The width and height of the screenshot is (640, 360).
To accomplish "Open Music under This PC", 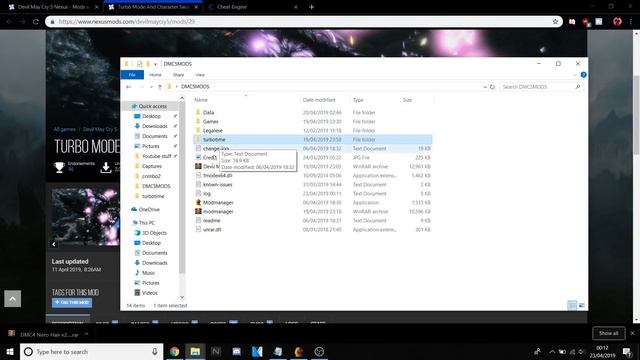I will [148, 273].
